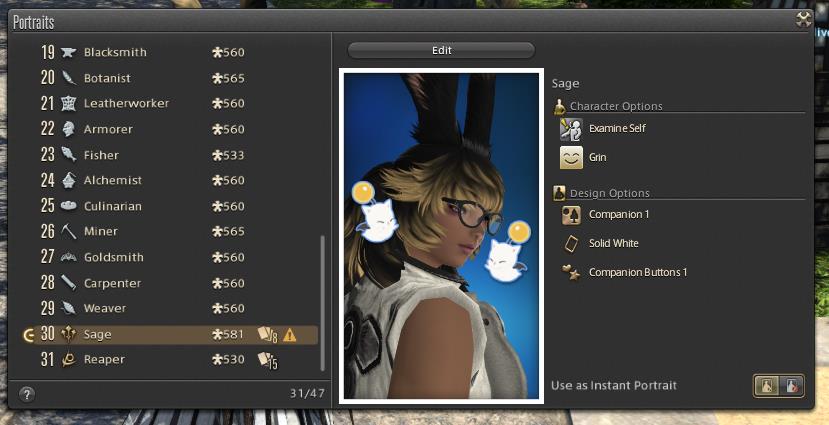Enable the right Instant Portrait toggle
This screenshot has height=425, width=829.
coord(791,386)
